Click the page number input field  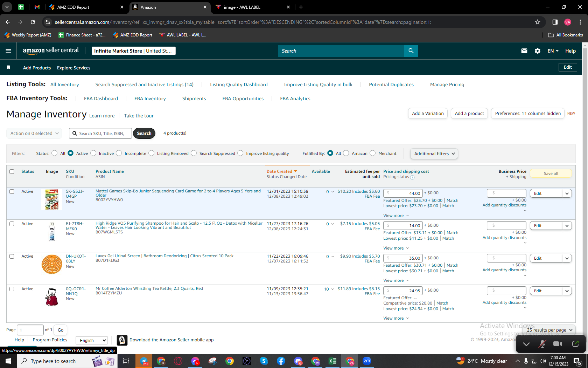pyautogui.click(x=30, y=330)
